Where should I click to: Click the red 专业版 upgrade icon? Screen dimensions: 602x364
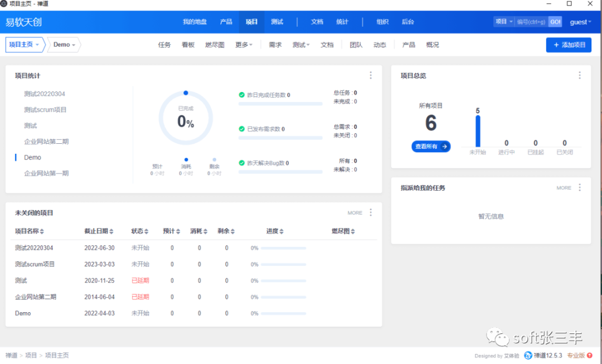tap(590, 356)
